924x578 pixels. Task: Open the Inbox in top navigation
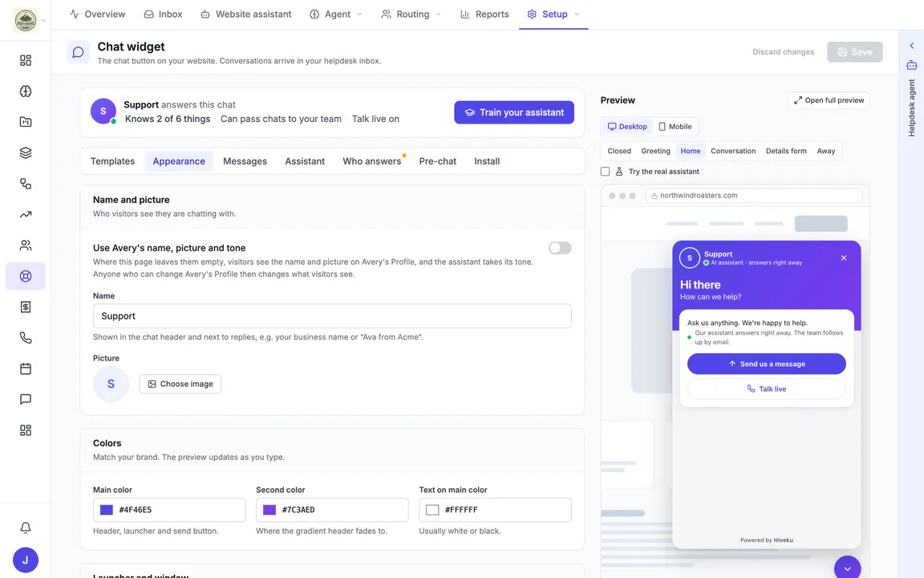pyautogui.click(x=164, y=14)
